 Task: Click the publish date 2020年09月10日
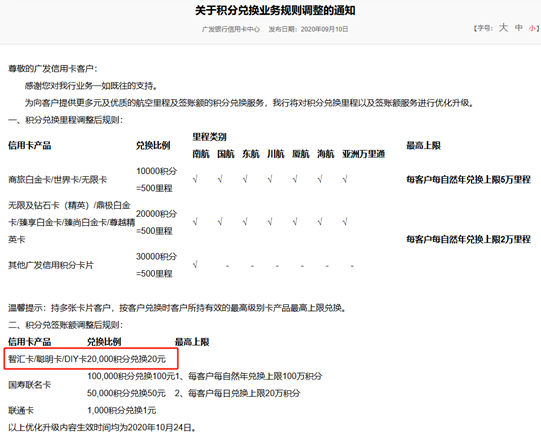[x=324, y=29]
